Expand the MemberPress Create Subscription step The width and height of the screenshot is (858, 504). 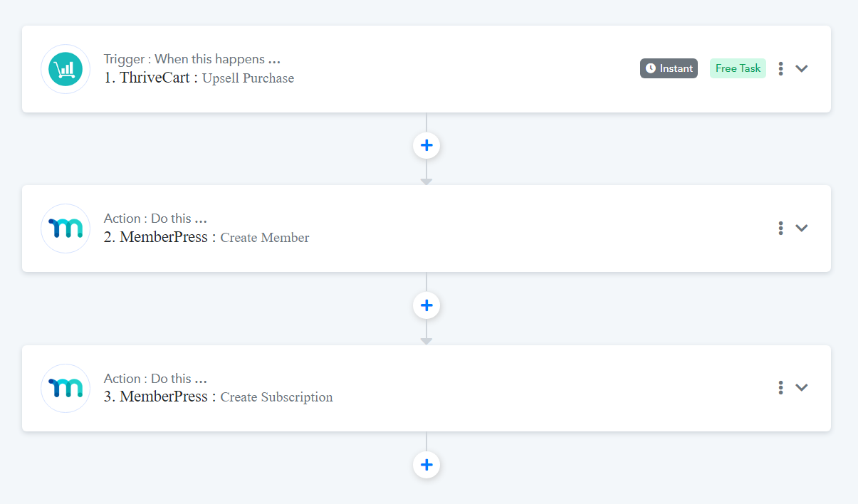pyautogui.click(x=802, y=387)
